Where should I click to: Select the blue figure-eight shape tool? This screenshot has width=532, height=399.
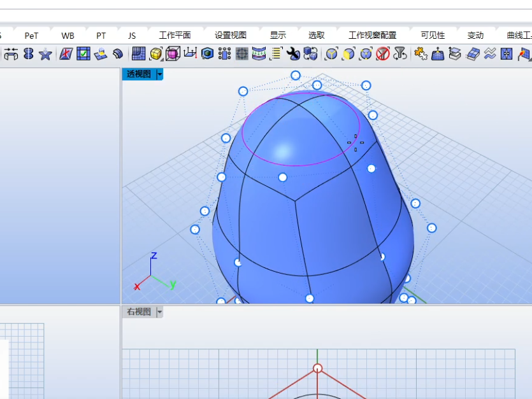pyautogui.click(x=29, y=54)
